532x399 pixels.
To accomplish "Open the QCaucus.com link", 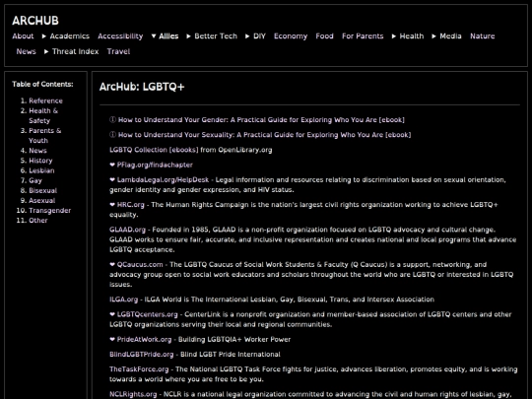I will (140, 265).
